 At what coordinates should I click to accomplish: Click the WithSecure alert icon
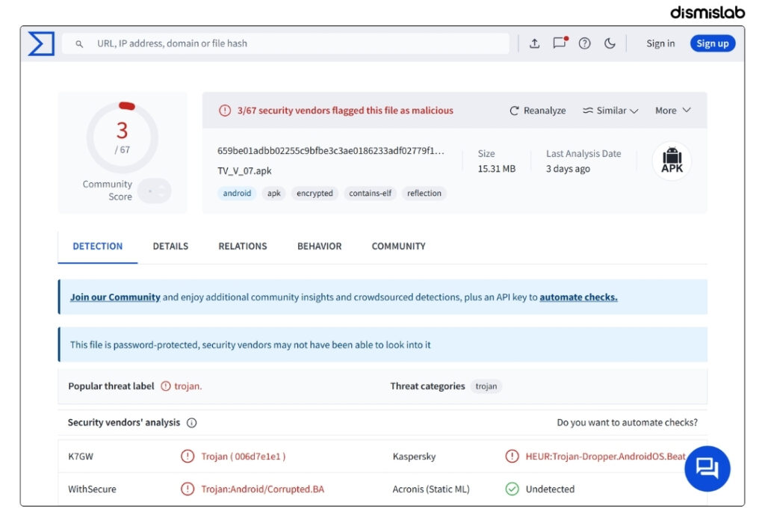coord(188,489)
